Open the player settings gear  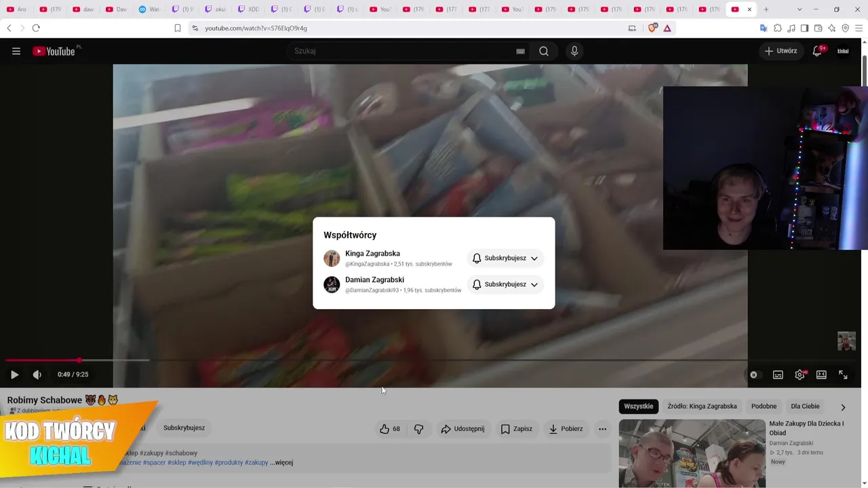click(800, 375)
